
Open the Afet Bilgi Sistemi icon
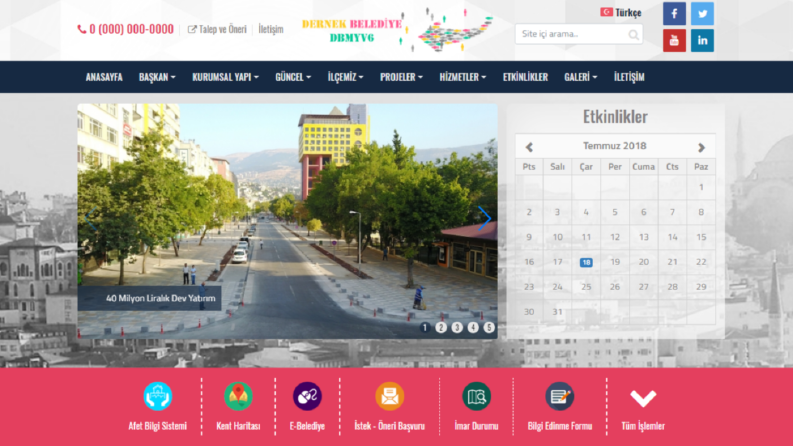click(158, 396)
